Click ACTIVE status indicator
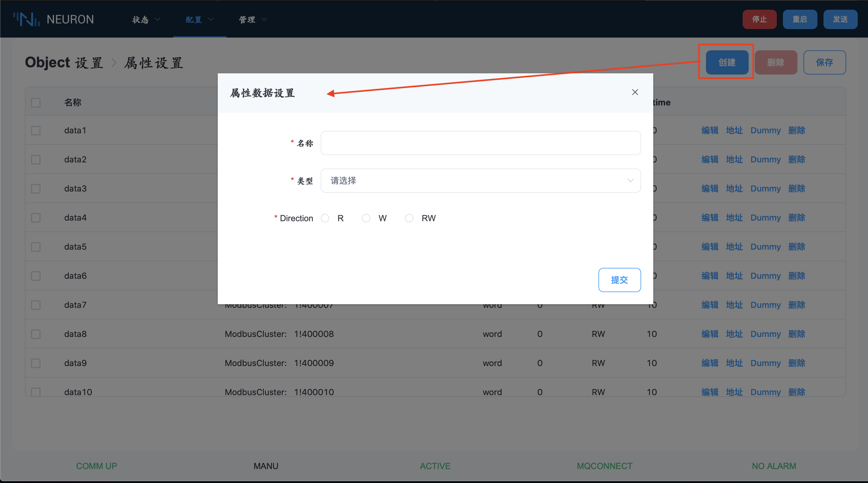 (x=435, y=466)
